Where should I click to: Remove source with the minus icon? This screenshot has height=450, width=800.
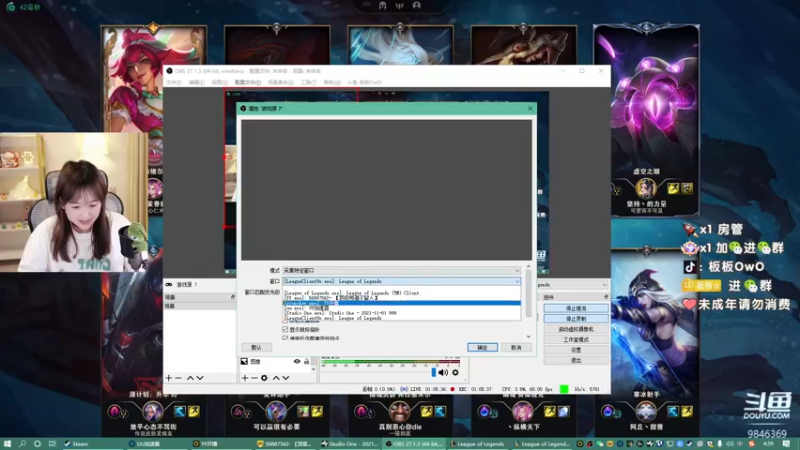[x=254, y=378]
